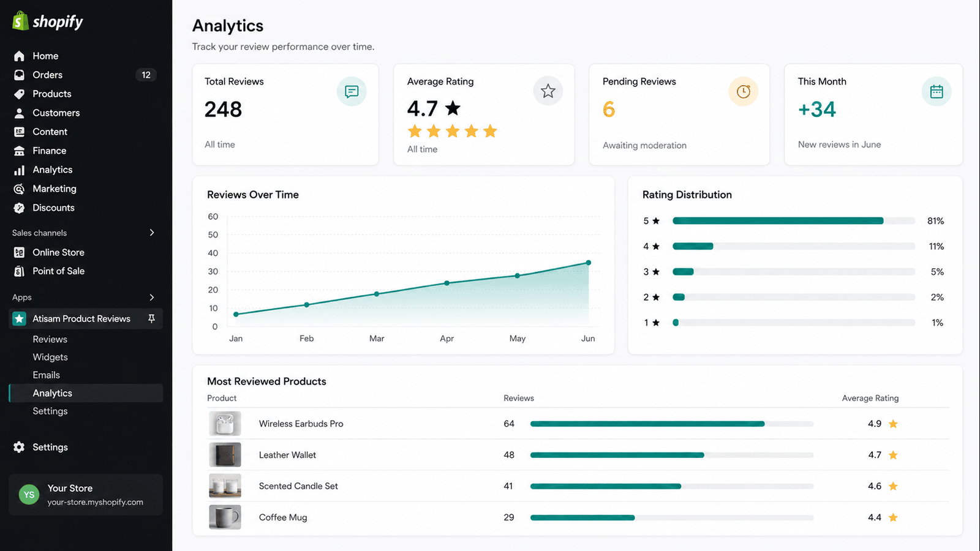Click the Average Rating column header

coord(870,398)
